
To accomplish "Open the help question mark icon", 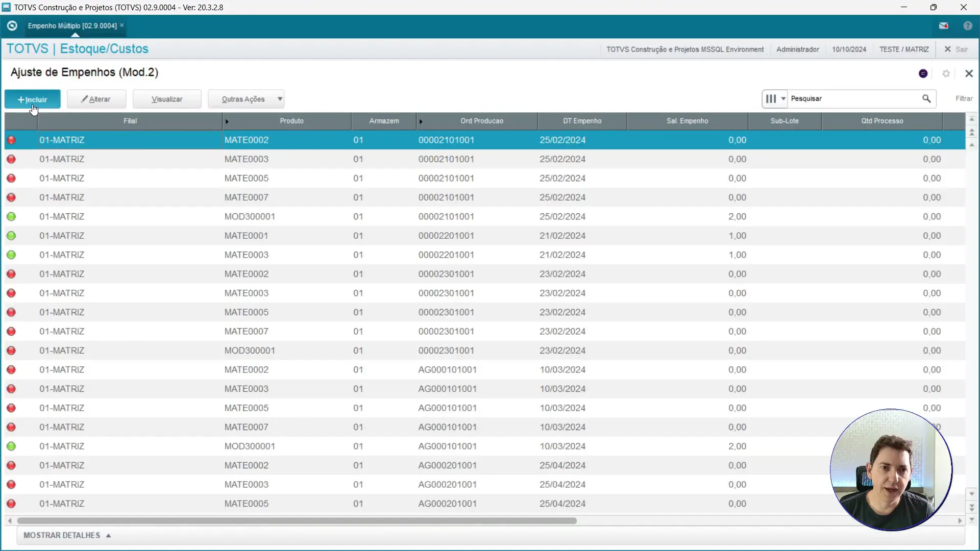I will [x=968, y=26].
